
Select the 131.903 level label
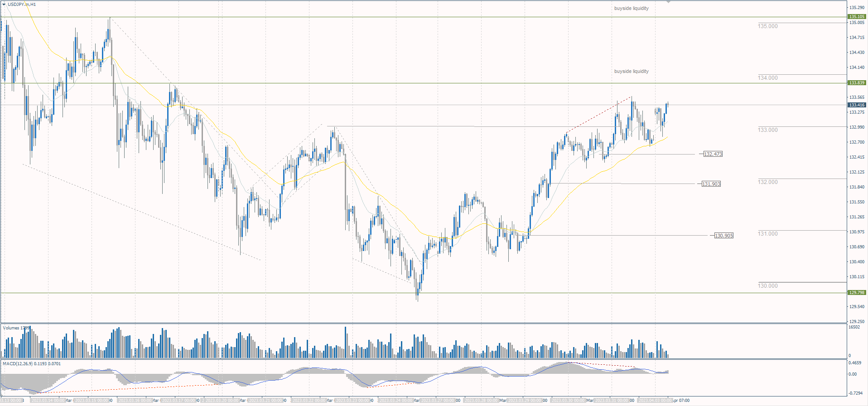pyautogui.click(x=711, y=184)
